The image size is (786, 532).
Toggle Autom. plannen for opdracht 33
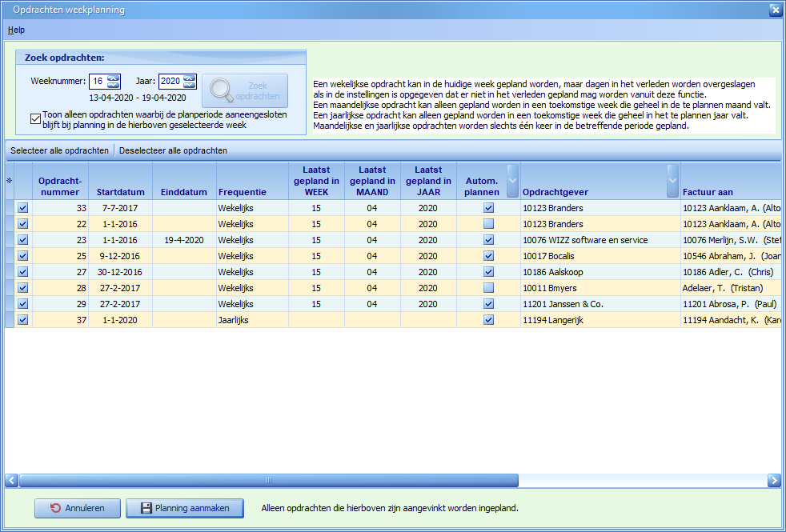(489, 208)
